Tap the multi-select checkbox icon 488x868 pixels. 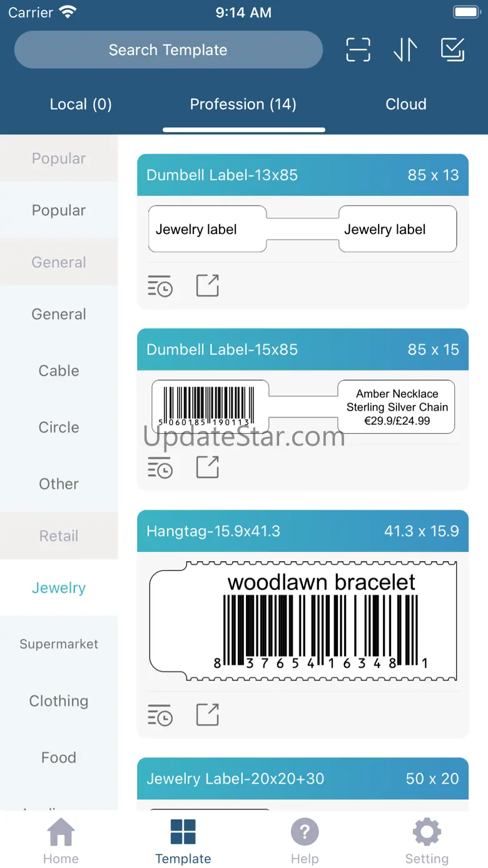click(x=452, y=50)
